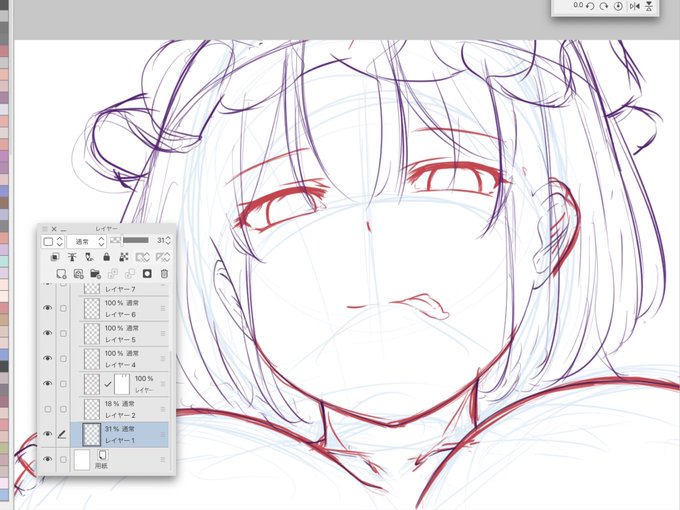Create a new raster layer
Screen dimensions: 680x510
click(x=61, y=274)
